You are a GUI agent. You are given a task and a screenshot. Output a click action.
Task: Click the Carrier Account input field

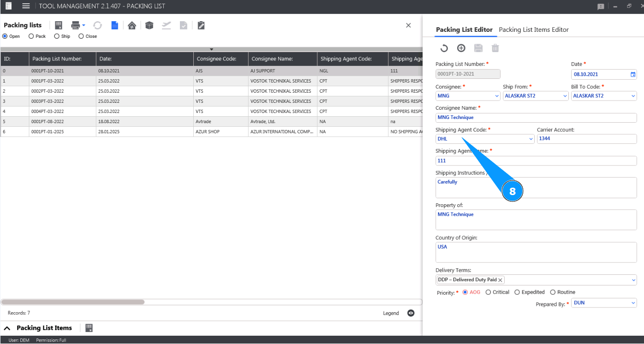click(x=586, y=139)
